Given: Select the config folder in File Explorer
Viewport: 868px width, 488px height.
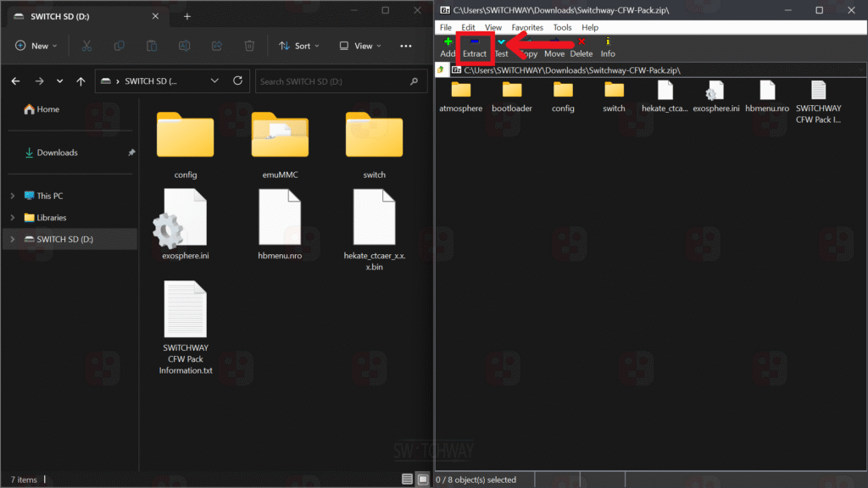Looking at the screenshot, I should click(x=186, y=145).
